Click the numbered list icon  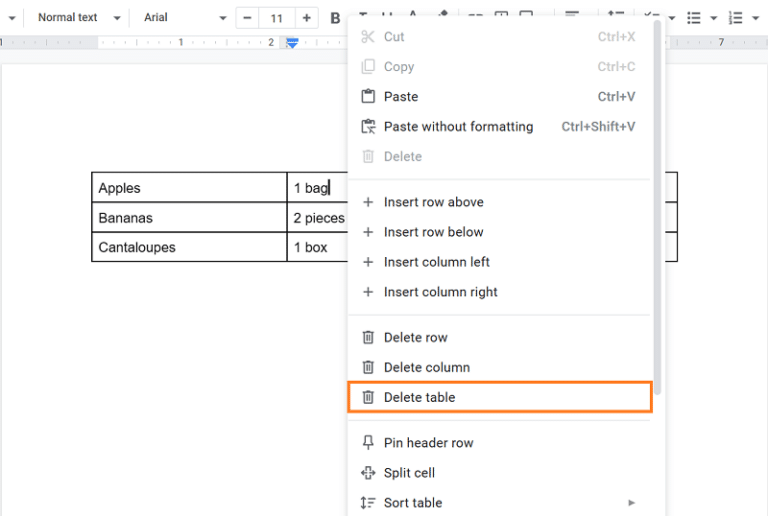735,18
